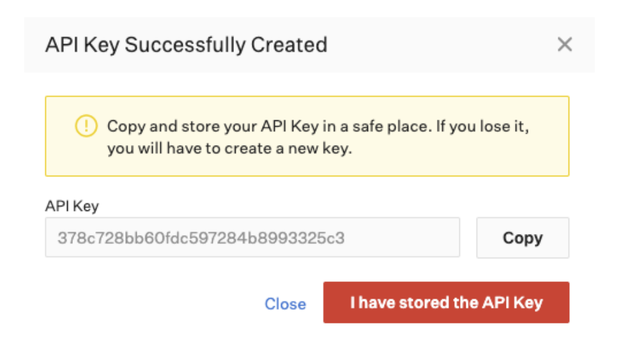Select the key value 378c728bb60fdc597284b8993325c3
This screenshot has width=644, height=344.
click(201, 238)
